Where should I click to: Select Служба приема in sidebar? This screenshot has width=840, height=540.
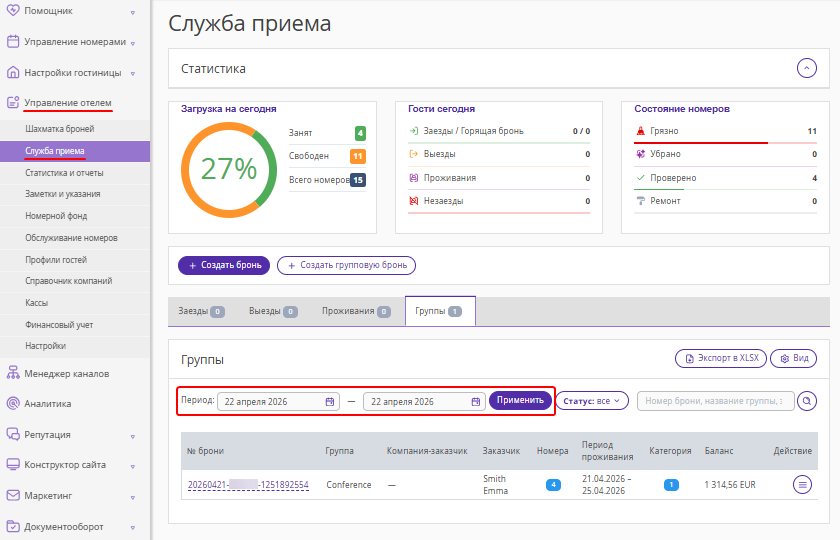tap(75, 151)
